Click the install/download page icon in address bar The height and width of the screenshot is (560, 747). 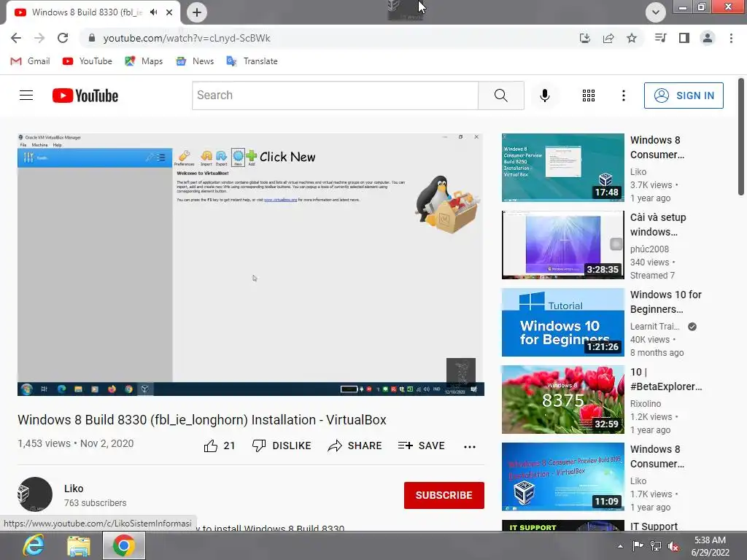click(585, 38)
